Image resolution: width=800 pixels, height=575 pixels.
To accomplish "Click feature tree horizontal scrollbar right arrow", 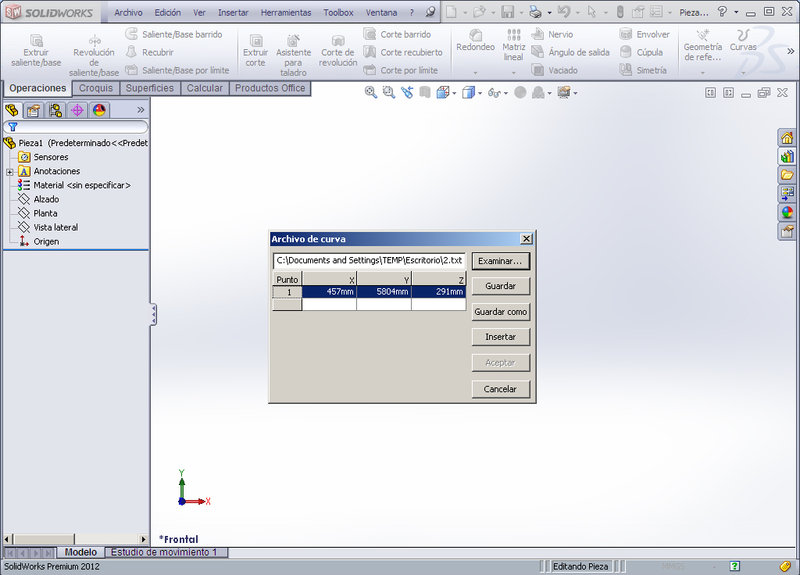I will [143, 539].
